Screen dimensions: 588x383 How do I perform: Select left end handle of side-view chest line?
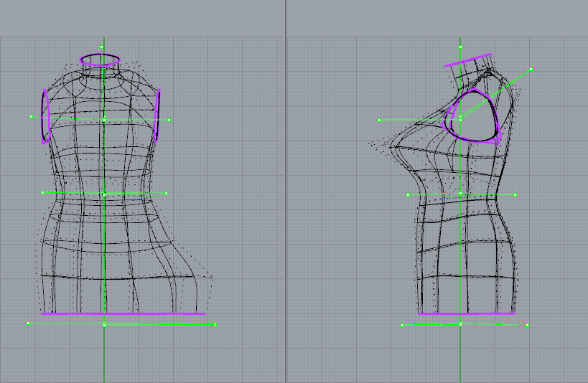[x=380, y=120]
